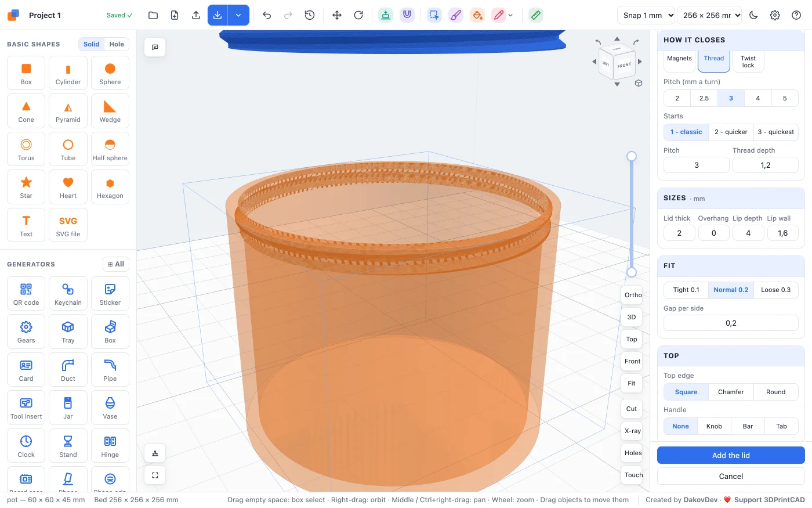Choose the Jar generator icon
Viewport: 812px width, 508px height.
click(68, 403)
